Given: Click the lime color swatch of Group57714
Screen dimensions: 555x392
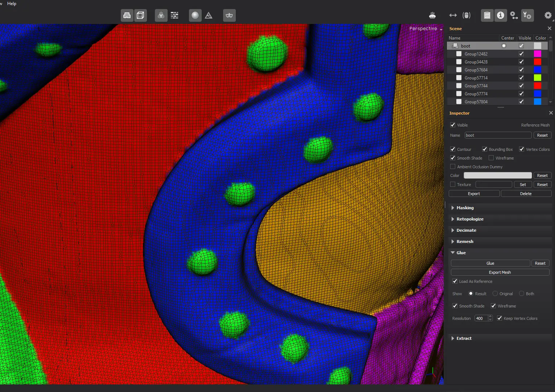Looking at the screenshot, I should pyautogui.click(x=538, y=78).
